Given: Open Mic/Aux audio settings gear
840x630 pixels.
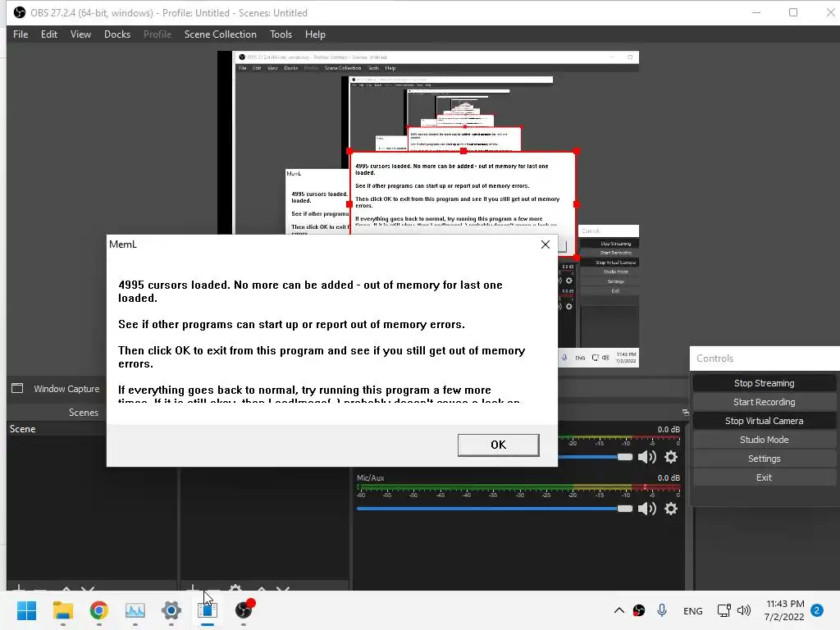Looking at the screenshot, I should click(671, 509).
